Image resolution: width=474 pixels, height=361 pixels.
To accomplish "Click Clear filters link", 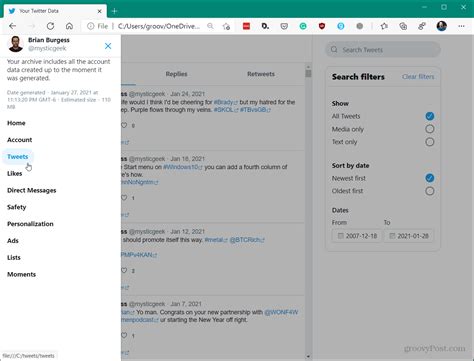I will (418, 77).
